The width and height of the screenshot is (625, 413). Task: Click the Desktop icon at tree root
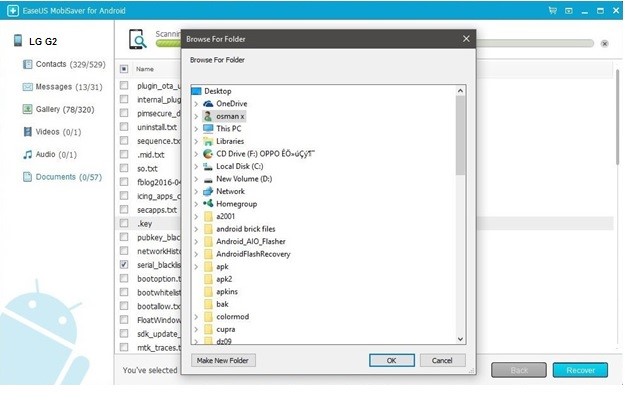(197, 91)
